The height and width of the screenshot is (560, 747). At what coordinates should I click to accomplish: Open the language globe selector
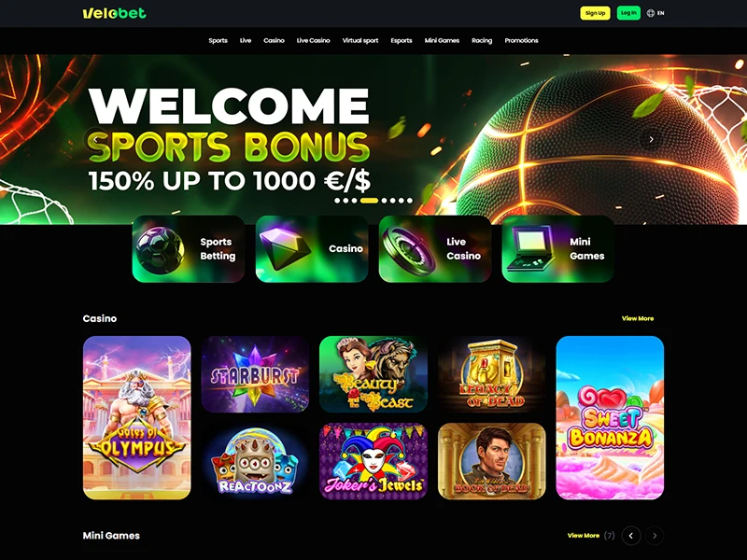tap(655, 13)
